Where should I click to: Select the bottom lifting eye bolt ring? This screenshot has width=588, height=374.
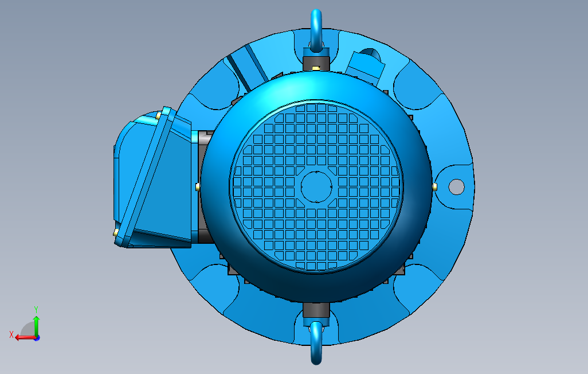(316, 343)
